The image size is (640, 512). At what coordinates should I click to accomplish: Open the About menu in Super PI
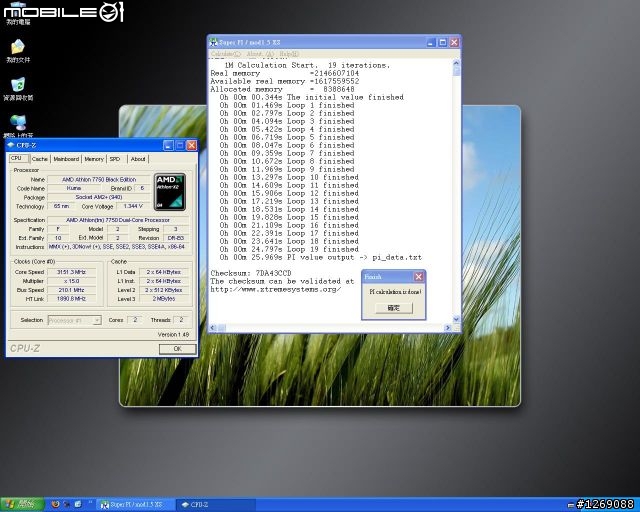click(260, 54)
